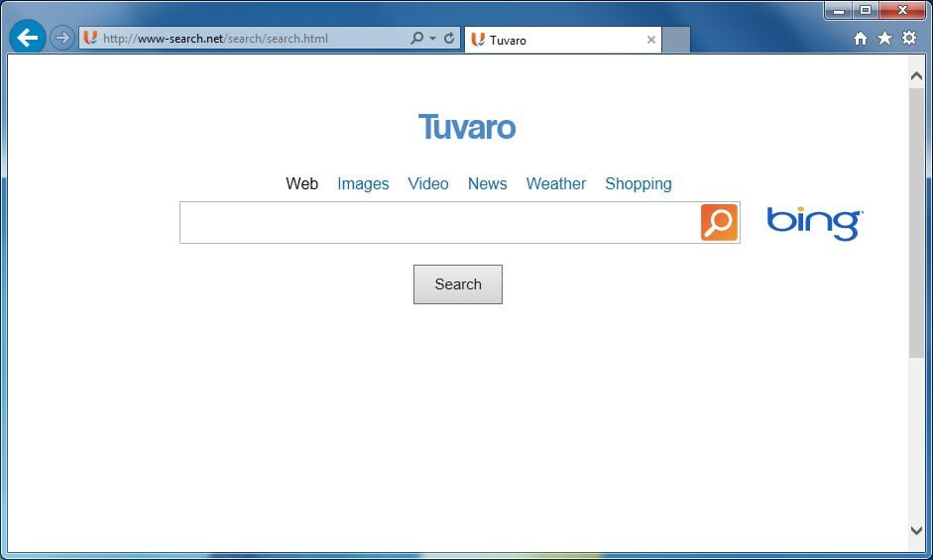Open favorites with the star icon
933x560 pixels.
(884, 38)
